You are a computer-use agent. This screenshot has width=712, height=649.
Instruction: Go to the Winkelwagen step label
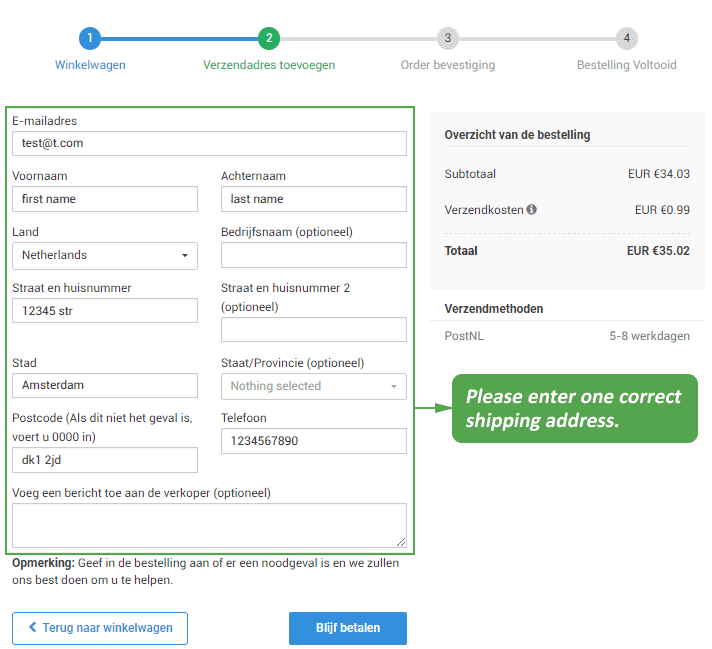pyautogui.click(x=90, y=65)
